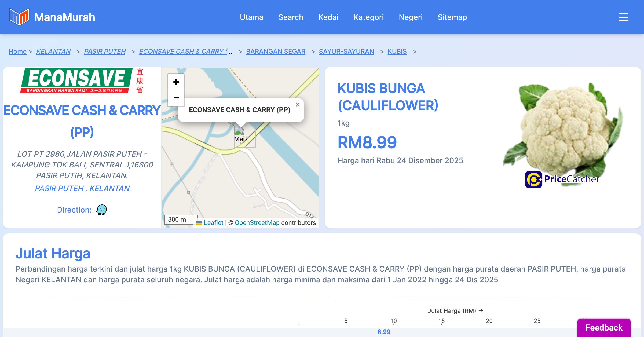Open Waze direction icon
Viewport: 644px width, 337px height.
101,210
